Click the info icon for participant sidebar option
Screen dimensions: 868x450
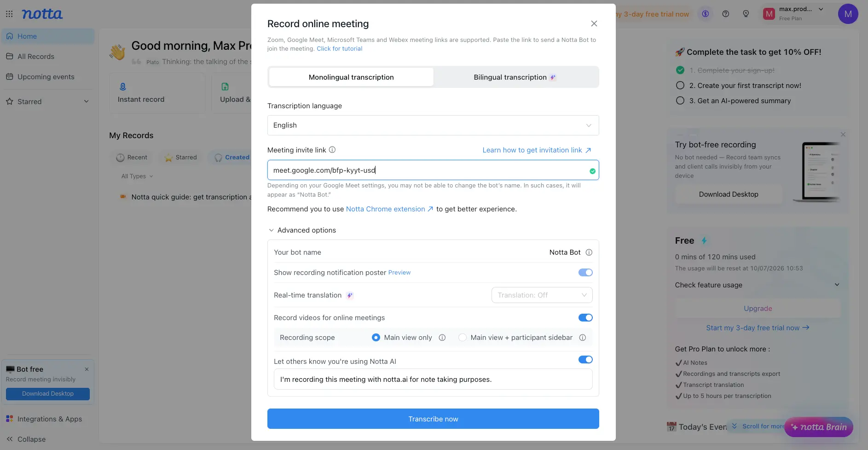[x=583, y=338]
